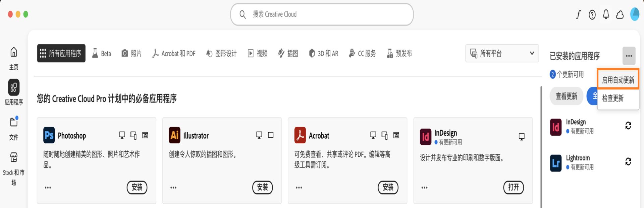Screen dimensions: 644x208
Task: Install Photoshop with 安装 button
Action: click(x=137, y=187)
